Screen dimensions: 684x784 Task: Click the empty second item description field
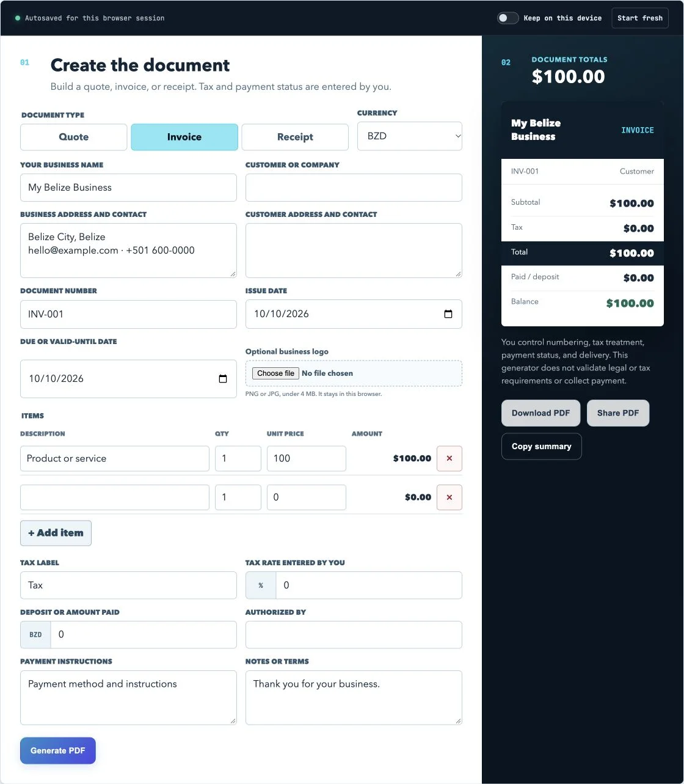[115, 497]
